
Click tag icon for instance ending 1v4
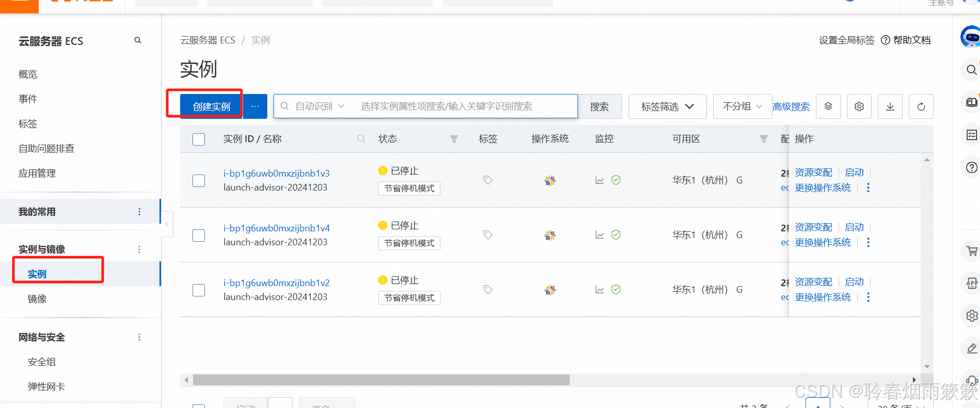point(488,234)
